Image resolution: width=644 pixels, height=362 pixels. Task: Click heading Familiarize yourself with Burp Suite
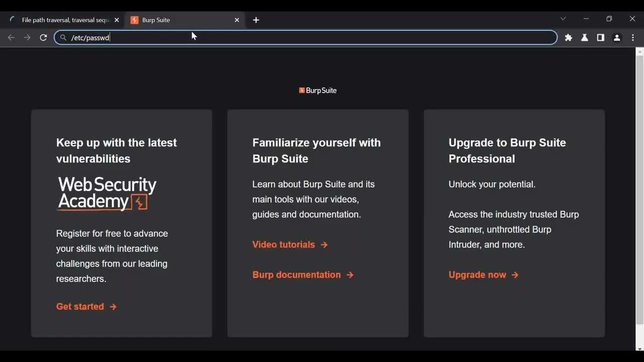point(316,151)
